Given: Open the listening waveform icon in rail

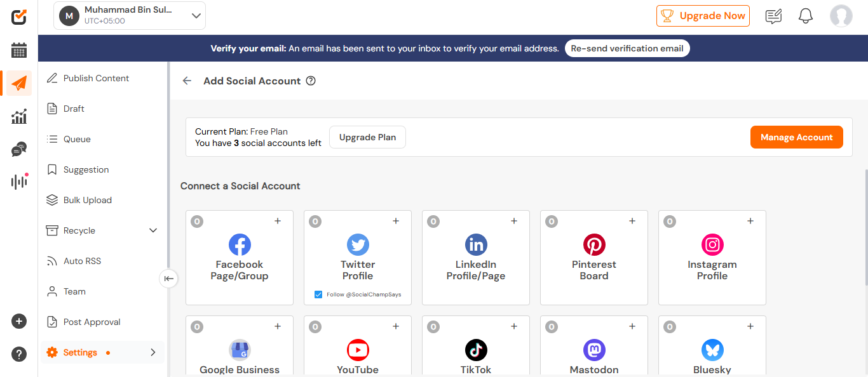Looking at the screenshot, I should click(19, 182).
